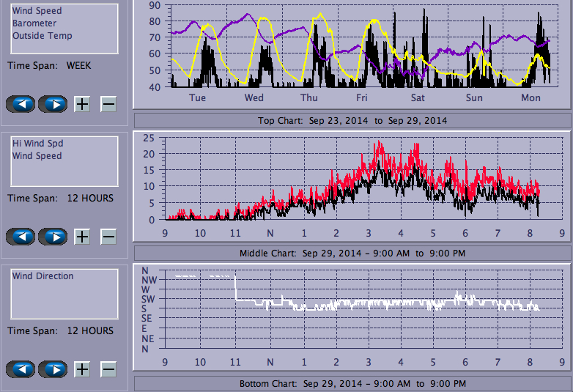
Task: Select Wind Direction in the bottom chart list
Action: click(x=42, y=276)
